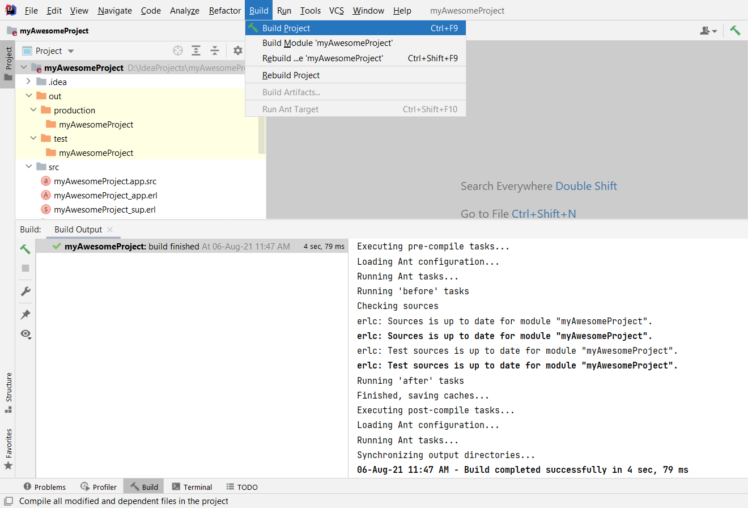
Task: Close the Build Output tab
Action: click(109, 229)
